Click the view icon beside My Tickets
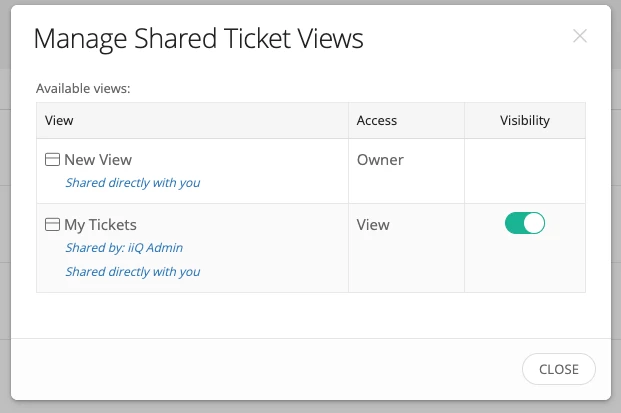The height and width of the screenshot is (413, 621). pyautogui.click(x=53, y=225)
